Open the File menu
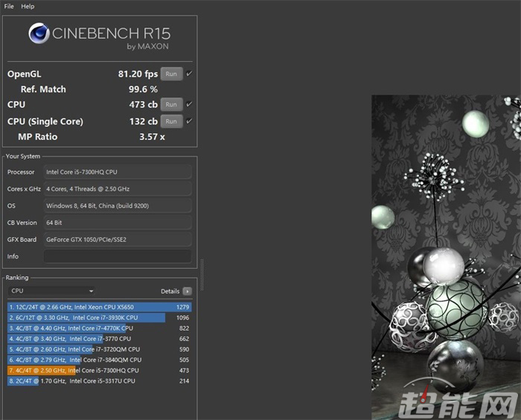Image resolution: width=521 pixels, height=420 pixels. click(9, 6)
